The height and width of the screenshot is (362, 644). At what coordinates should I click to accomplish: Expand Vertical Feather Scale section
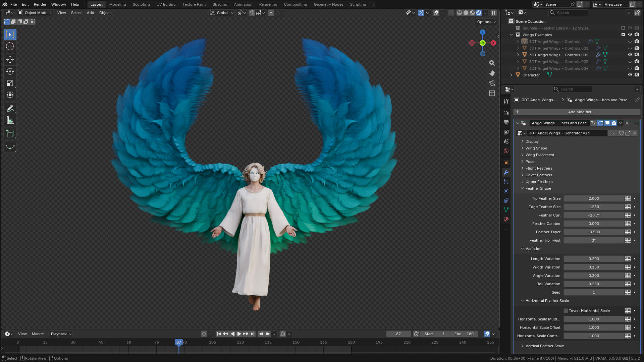[544, 346]
